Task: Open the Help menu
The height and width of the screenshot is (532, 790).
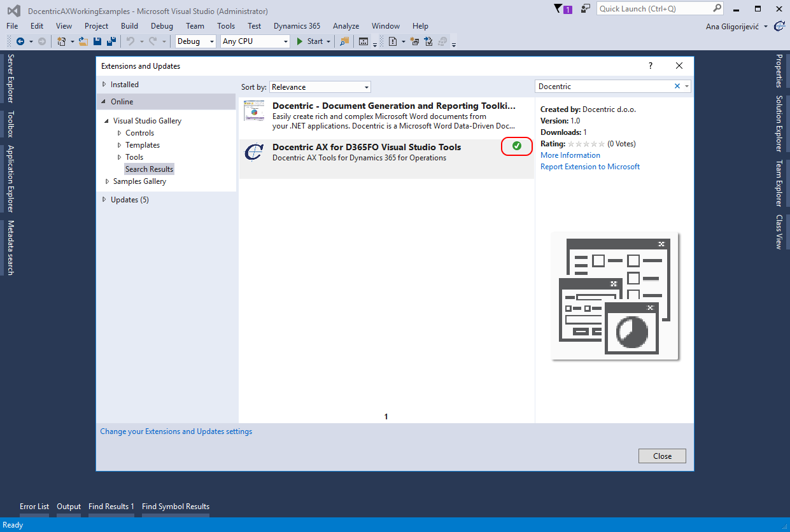Action: click(420, 26)
